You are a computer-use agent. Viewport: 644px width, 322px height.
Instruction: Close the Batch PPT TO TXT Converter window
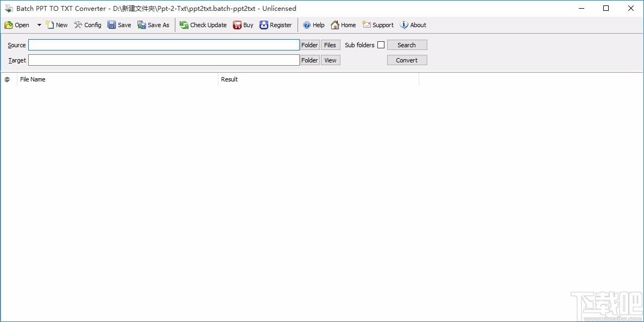pyautogui.click(x=632, y=8)
